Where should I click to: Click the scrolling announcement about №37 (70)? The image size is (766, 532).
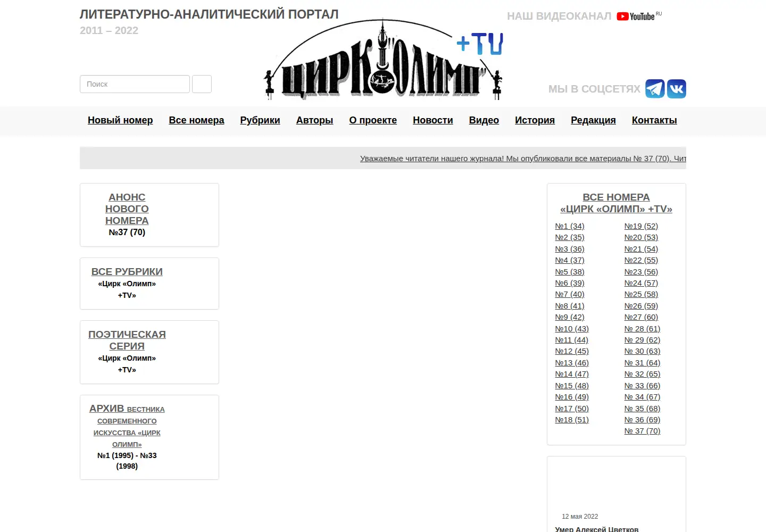pos(523,159)
